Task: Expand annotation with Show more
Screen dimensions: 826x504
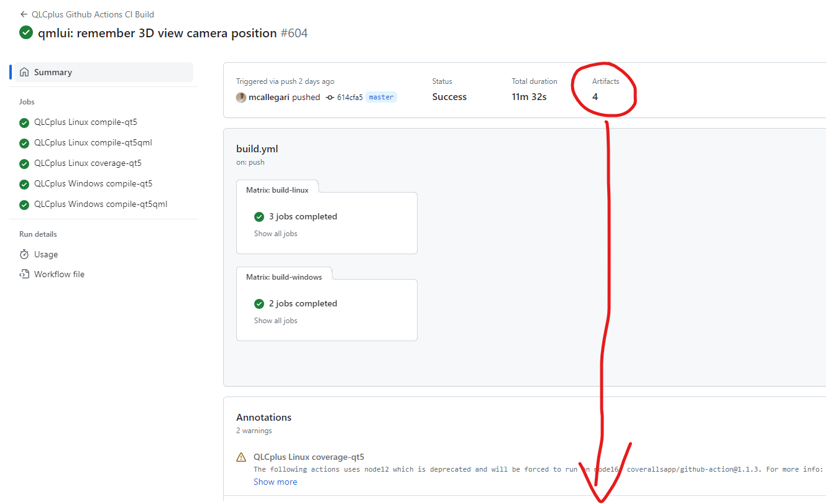Action: pyautogui.click(x=275, y=482)
